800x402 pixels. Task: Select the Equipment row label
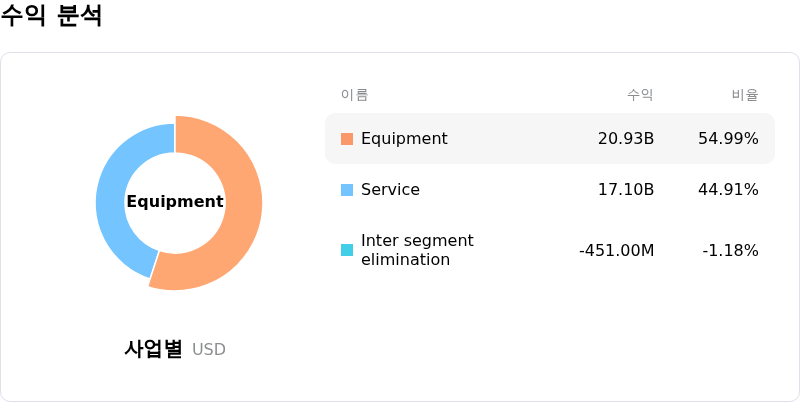[x=404, y=139]
